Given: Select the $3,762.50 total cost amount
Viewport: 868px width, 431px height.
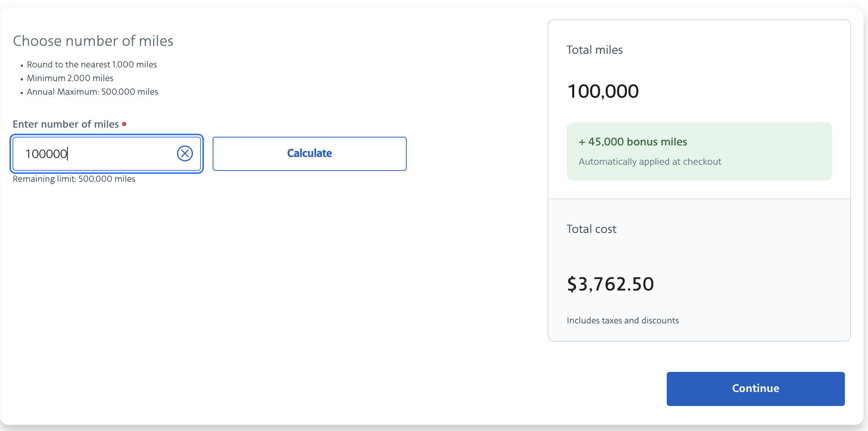Looking at the screenshot, I should click(610, 284).
